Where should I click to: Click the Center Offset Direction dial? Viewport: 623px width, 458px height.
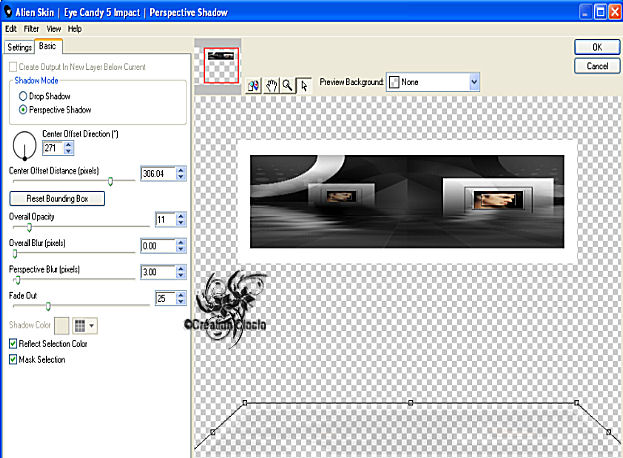tap(23, 148)
